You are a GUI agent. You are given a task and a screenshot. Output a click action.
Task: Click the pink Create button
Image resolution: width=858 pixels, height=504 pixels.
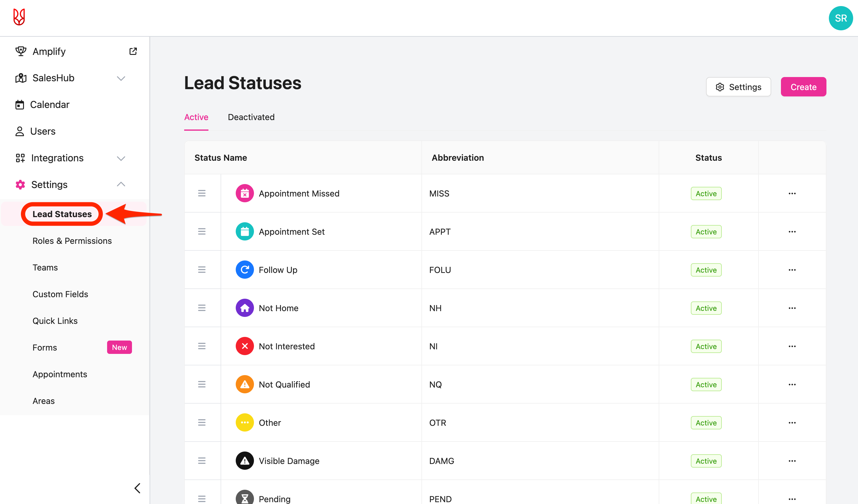803,87
